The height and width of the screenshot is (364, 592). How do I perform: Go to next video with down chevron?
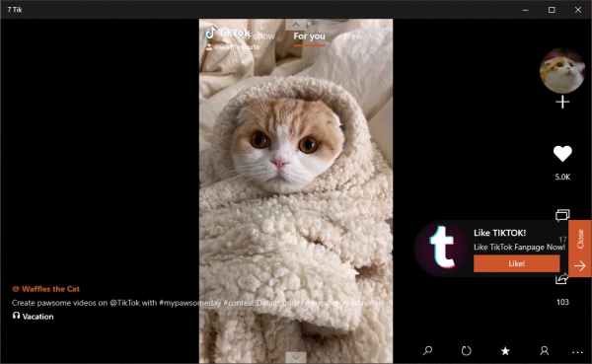point(296,357)
